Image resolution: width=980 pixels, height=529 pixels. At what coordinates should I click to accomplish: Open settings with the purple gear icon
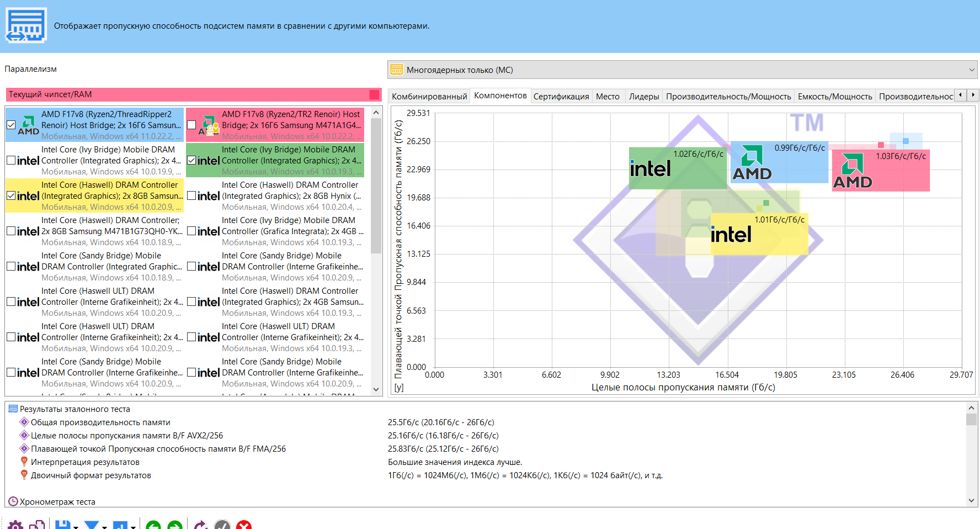click(x=15, y=525)
